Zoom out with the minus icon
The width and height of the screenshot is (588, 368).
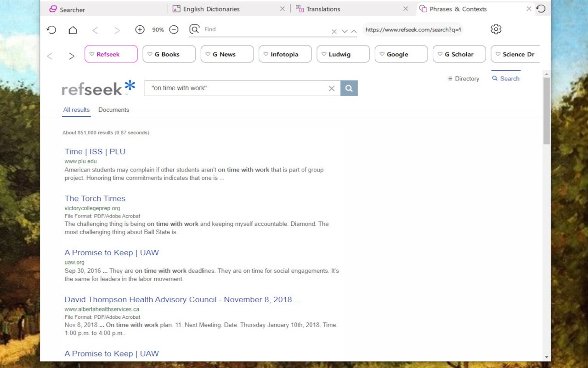[174, 29]
